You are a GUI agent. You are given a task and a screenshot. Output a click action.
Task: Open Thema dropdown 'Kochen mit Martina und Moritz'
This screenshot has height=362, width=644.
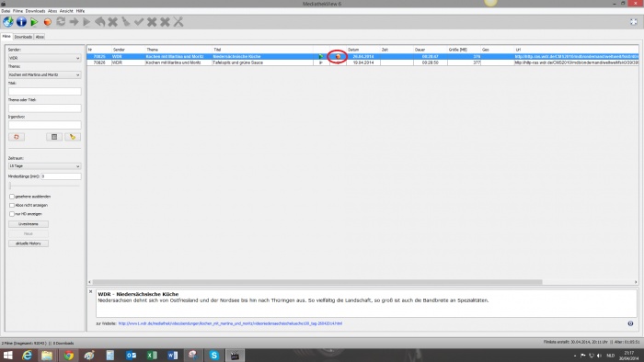tap(44, 75)
